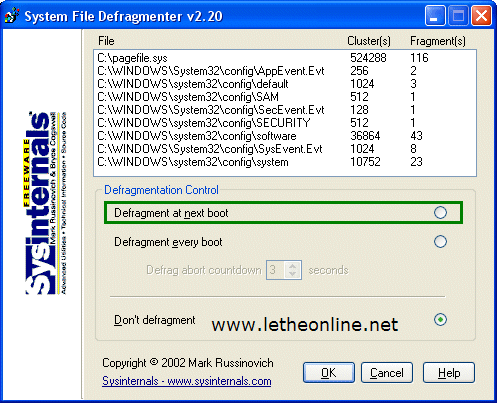Click the Cancel button
This screenshot has height=403, width=497.
coord(387,373)
